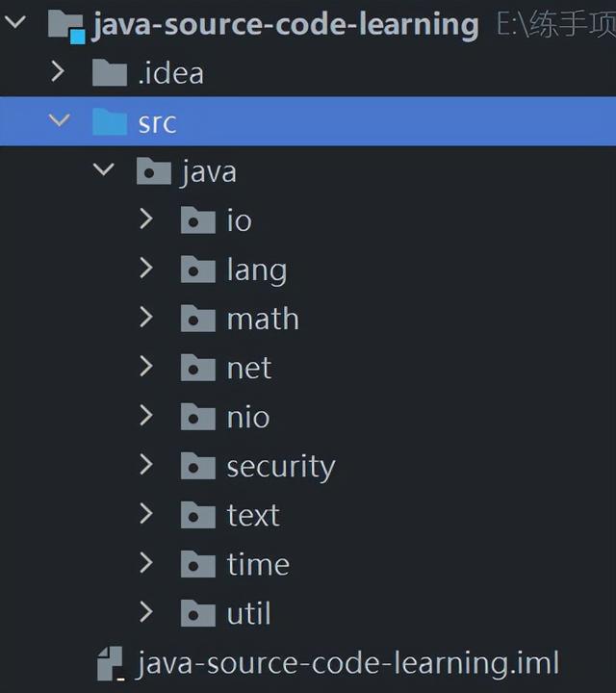This screenshot has width=616, height=693.
Task: Expand the .idea folder arrow
Action: pos(58,71)
